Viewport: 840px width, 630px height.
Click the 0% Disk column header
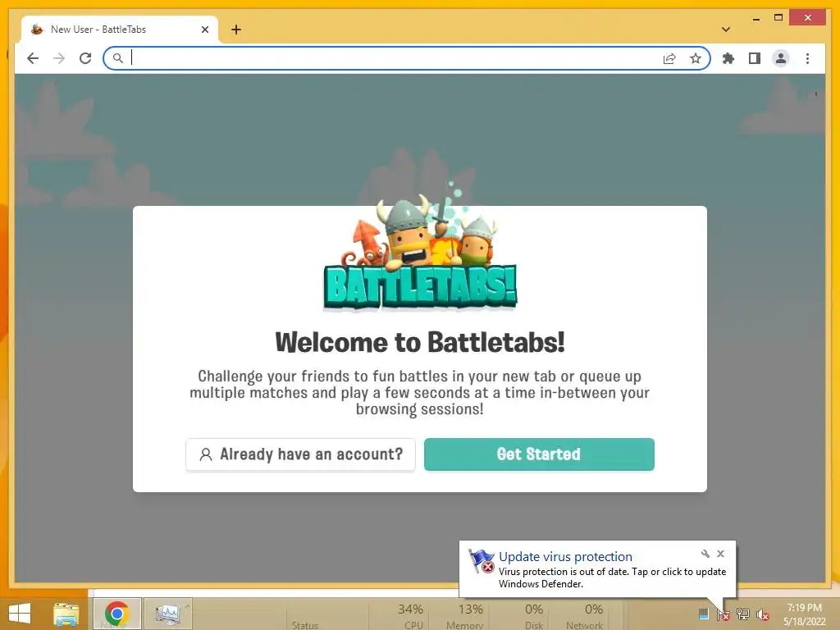(533, 615)
